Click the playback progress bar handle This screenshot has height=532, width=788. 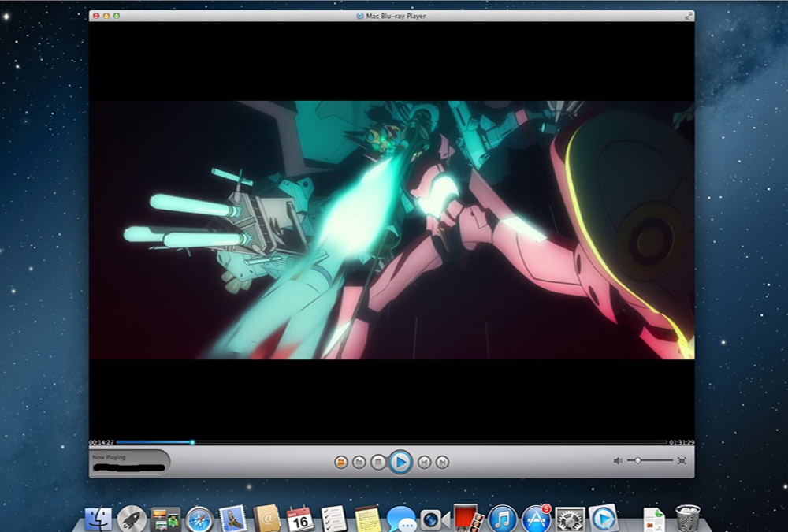(x=191, y=442)
